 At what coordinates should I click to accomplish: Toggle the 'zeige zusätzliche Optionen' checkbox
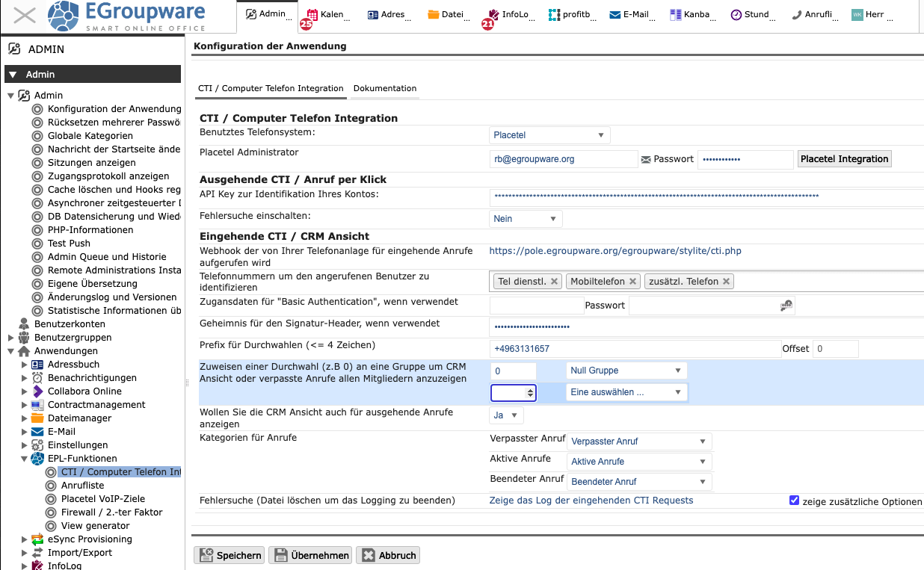(794, 501)
